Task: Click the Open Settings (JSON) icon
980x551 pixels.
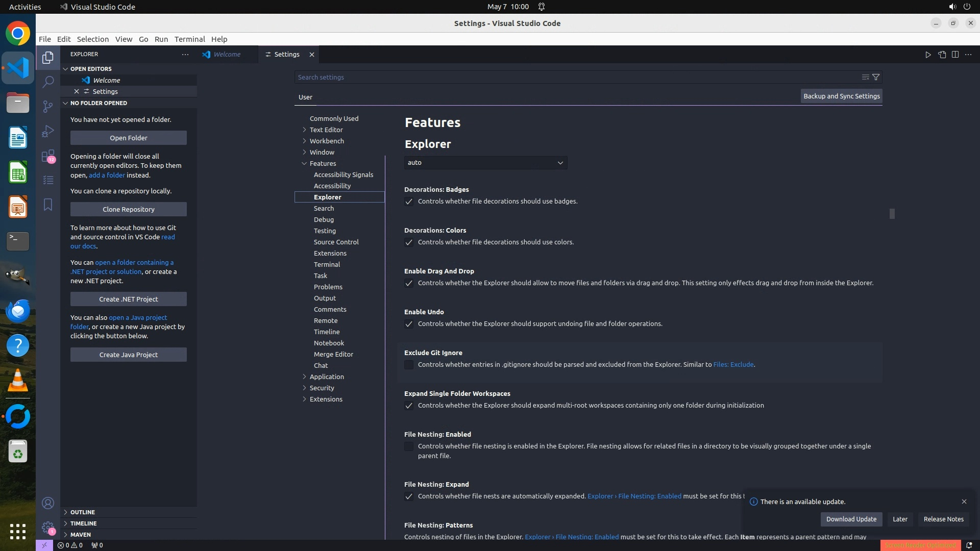Action: pyautogui.click(x=942, y=55)
